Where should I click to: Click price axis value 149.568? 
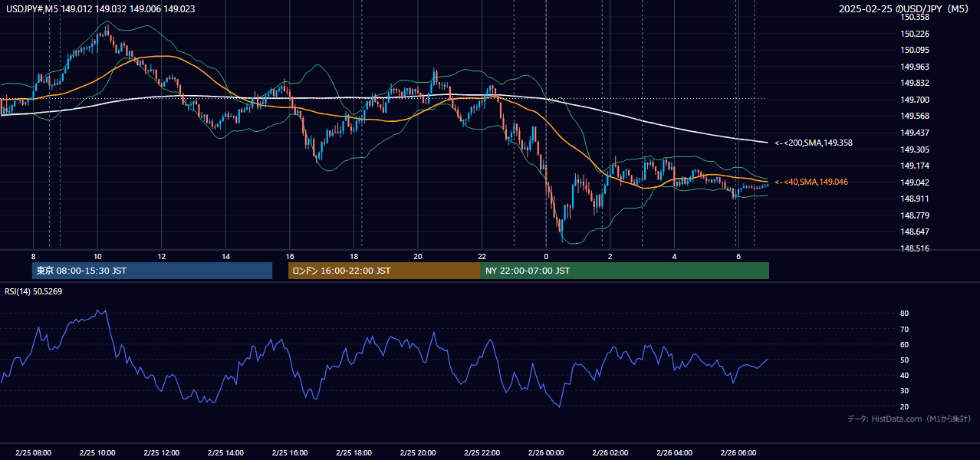click(914, 116)
